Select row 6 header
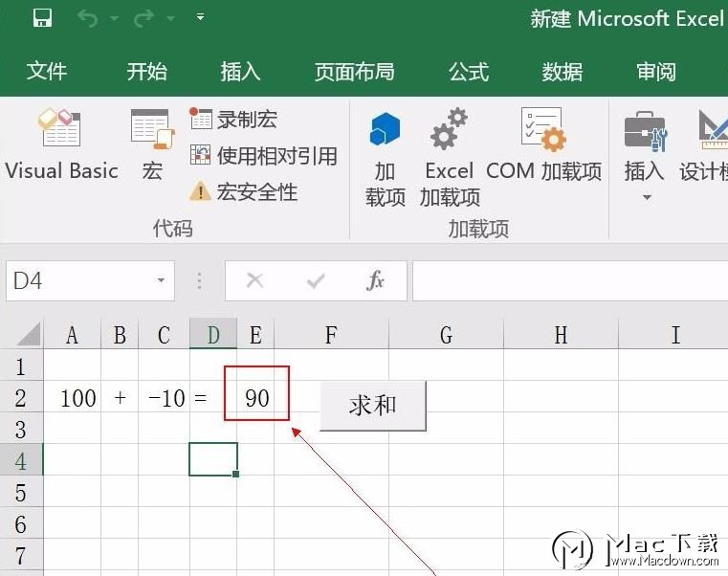Viewport: 728px width, 576px height. 21,524
